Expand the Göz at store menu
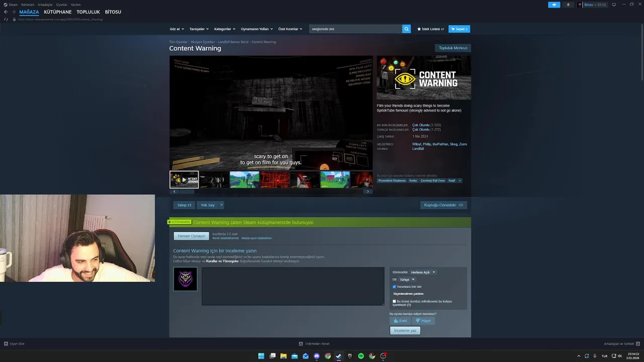The height and width of the screenshot is (362, 644). coord(177,29)
